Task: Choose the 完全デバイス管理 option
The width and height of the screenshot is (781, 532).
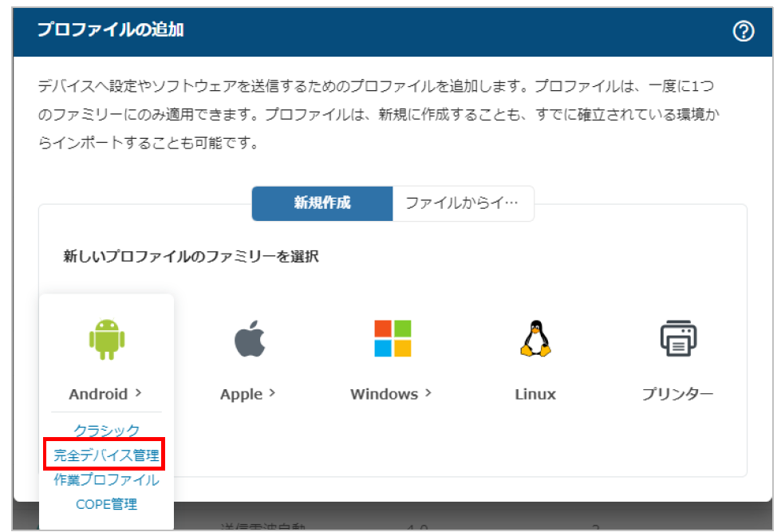Action: coord(107,455)
